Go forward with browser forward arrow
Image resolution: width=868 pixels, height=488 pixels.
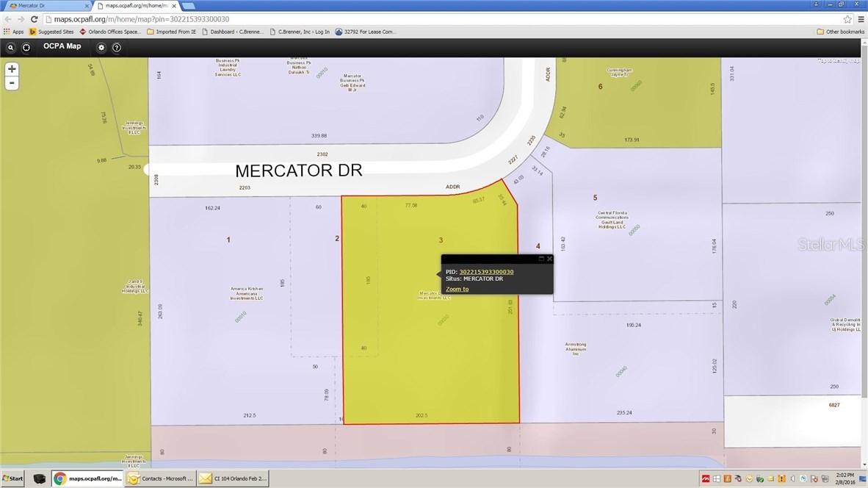coord(21,19)
